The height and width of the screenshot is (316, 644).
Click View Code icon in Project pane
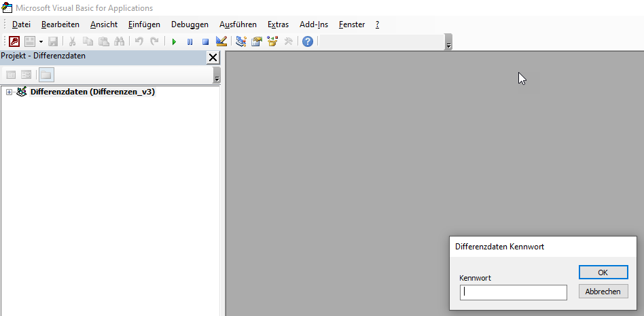11,75
